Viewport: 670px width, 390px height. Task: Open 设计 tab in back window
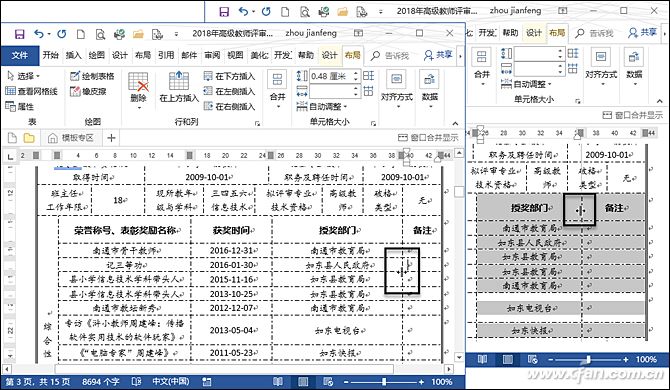(x=534, y=32)
